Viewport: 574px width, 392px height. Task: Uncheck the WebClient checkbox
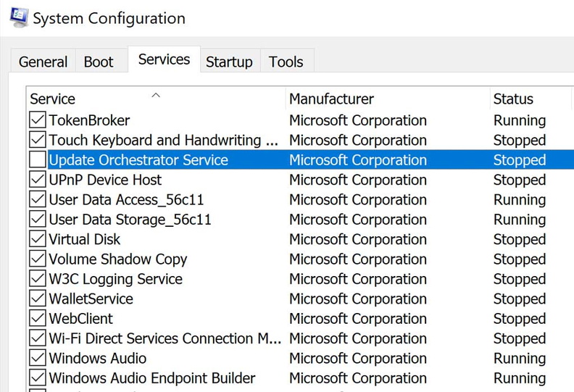(x=38, y=318)
